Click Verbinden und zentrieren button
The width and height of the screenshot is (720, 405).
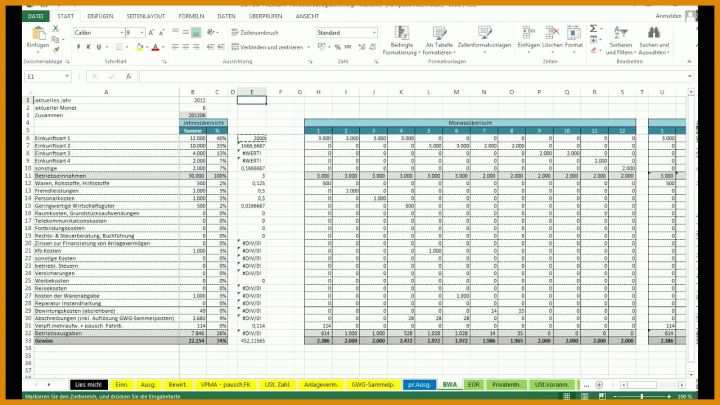[268, 47]
